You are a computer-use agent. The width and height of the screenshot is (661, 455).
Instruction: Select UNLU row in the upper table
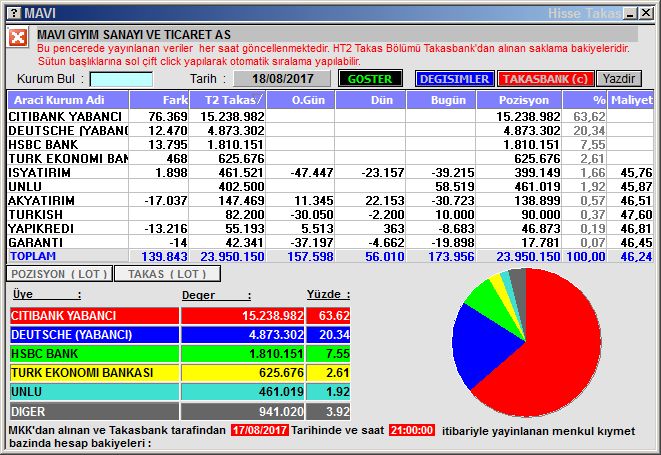[330, 186]
